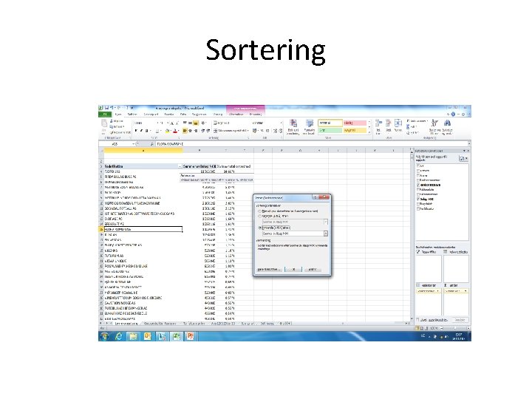The width and height of the screenshot is (532, 399).
Task: Click the align-right text icon
Action: (x=195, y=131)
